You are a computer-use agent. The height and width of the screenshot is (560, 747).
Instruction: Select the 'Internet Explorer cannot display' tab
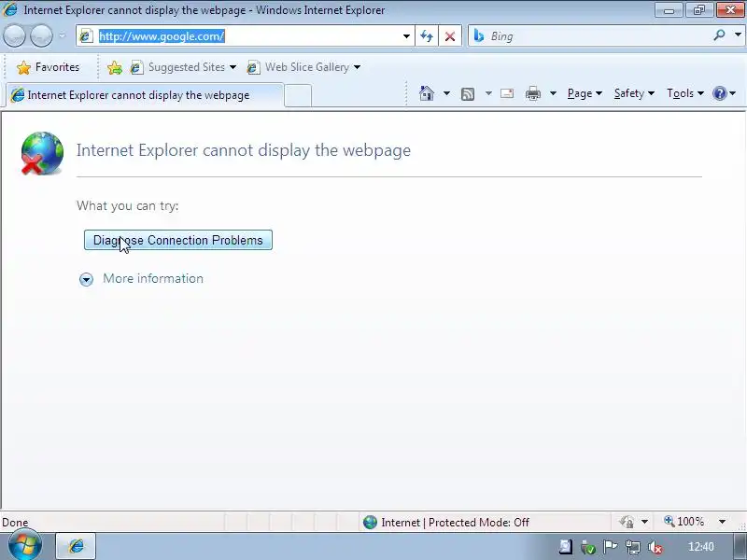click(x=145, y=95)
